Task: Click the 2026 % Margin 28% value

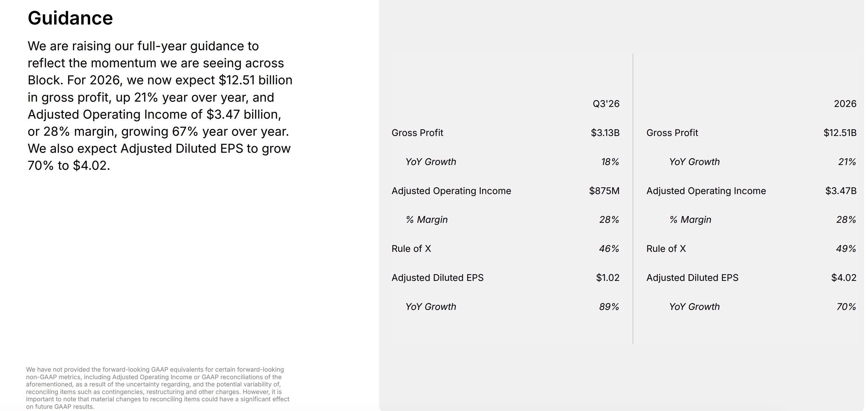Action: 846,220
